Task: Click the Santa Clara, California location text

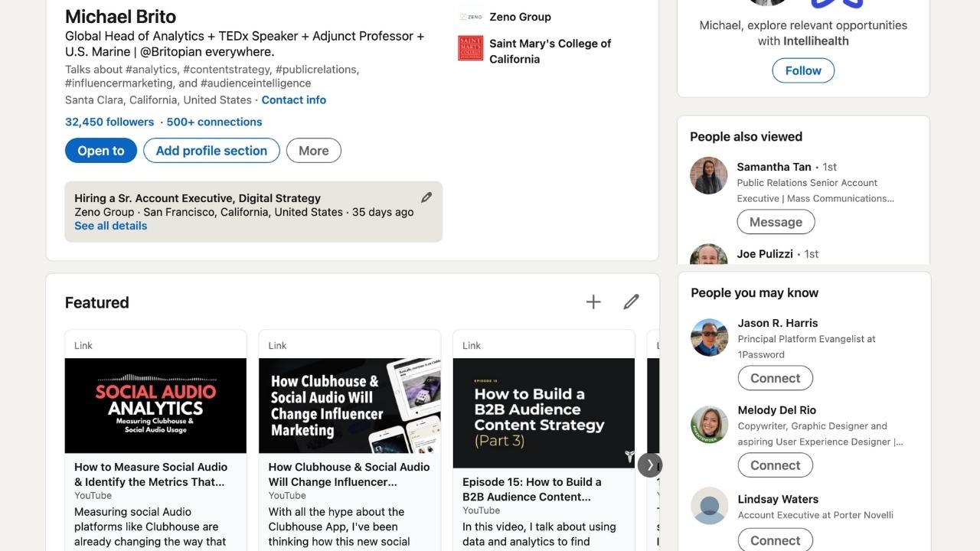Action: (x=158, y=100)
